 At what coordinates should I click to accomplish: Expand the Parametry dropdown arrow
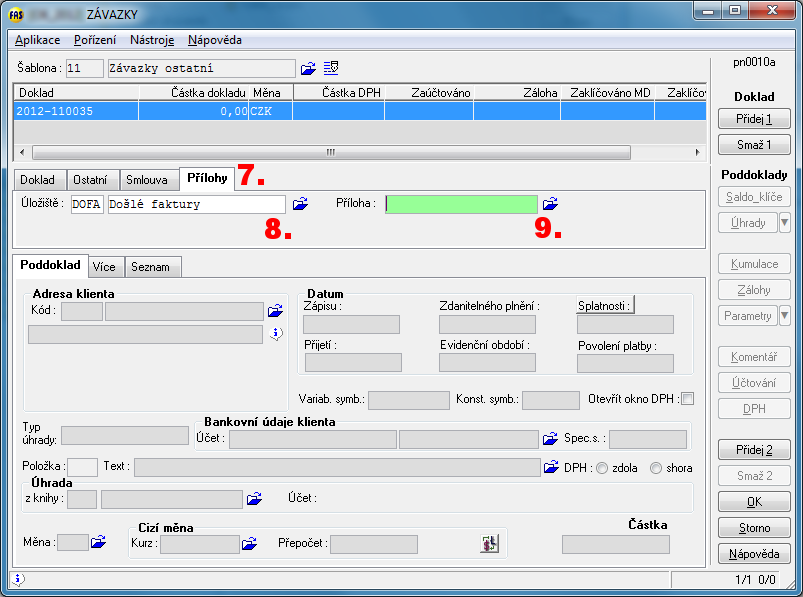[x=785, y=315]
